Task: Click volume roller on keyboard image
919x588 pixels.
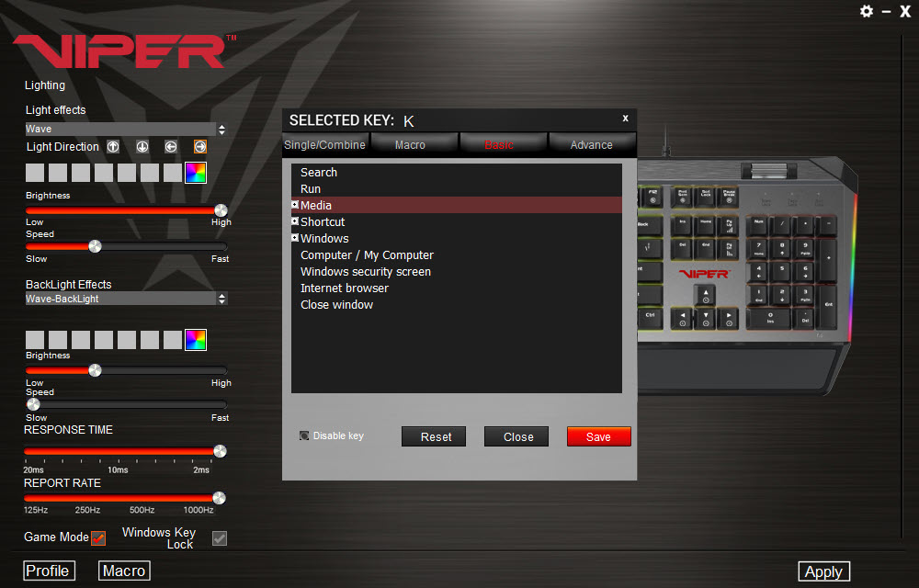Action: click(769, 170)
